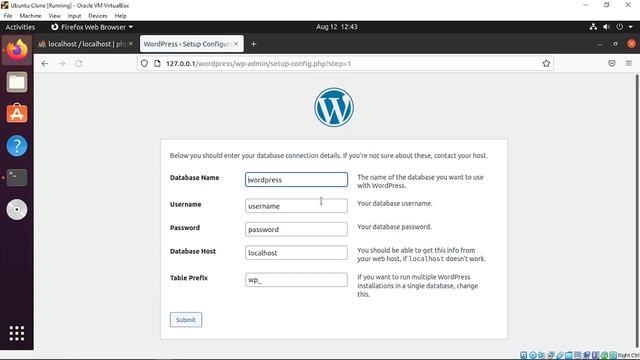Click the Database Host label
Viewport: 640px width, 360px height.
coord(193,251)
